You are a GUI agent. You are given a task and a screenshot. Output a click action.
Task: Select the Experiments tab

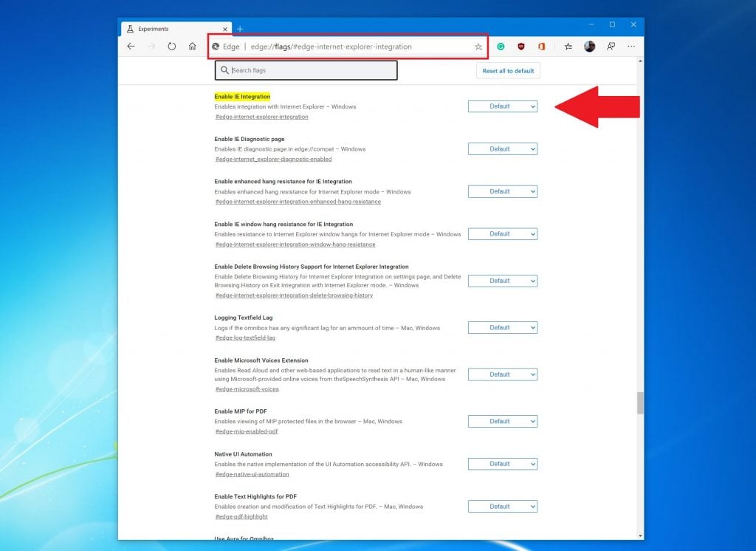tap(176, 29)
